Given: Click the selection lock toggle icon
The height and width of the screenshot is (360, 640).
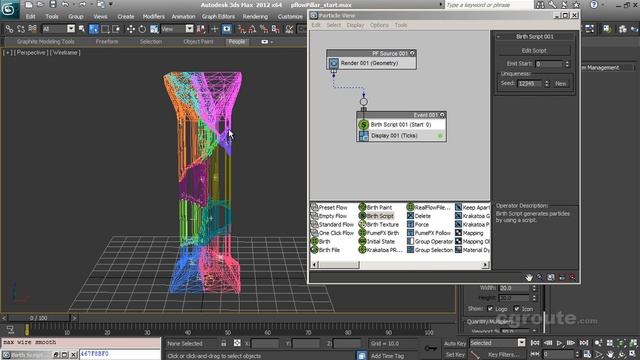Looking at the screenshot, I should point(224,343).
